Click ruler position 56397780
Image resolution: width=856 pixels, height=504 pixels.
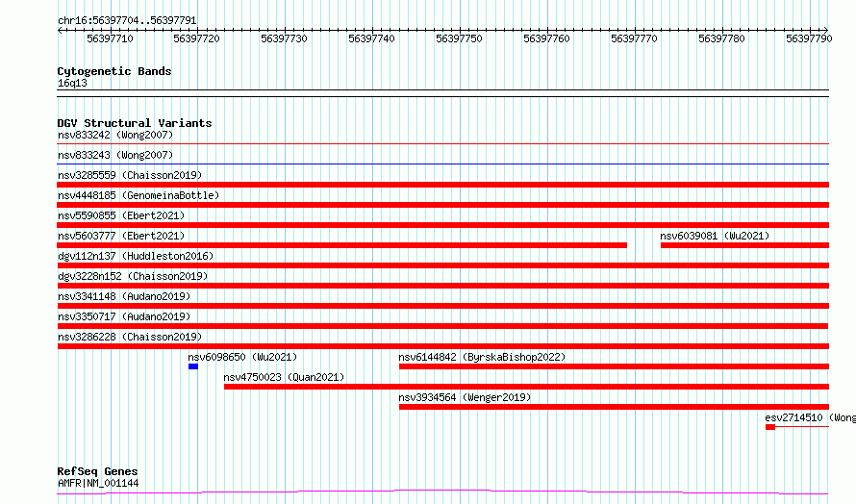pyautogui.click(x=721, y=38)
